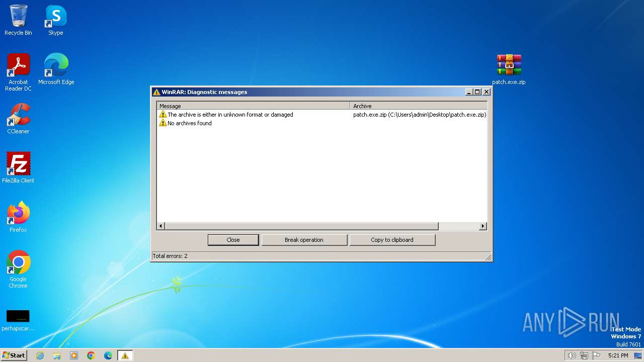
Task: Select the patch.exe.zip archive on desktop
Action: 509,69
